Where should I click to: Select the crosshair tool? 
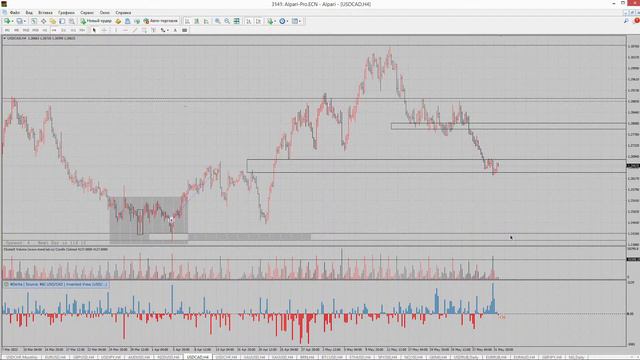[x=104, y=30]
